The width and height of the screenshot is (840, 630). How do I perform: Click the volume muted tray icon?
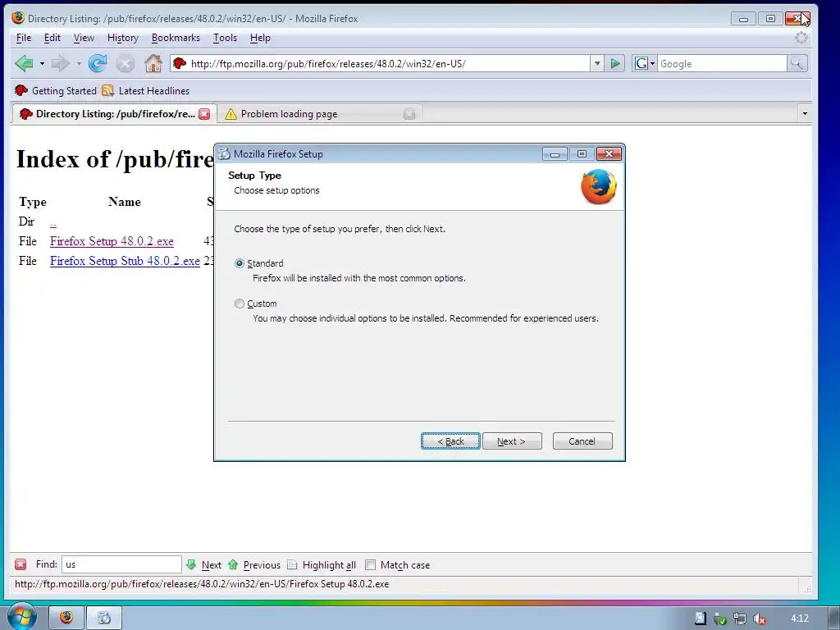tap(760, 619)
